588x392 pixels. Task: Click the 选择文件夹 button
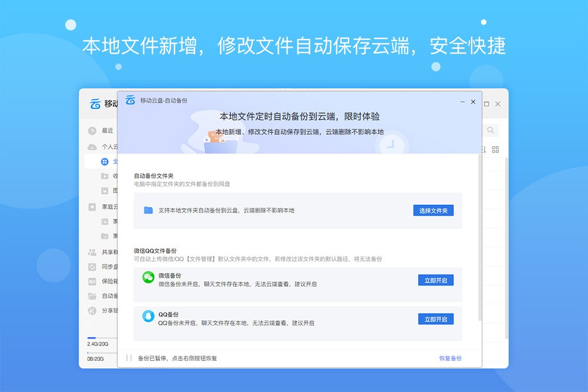tap(433, 210)
